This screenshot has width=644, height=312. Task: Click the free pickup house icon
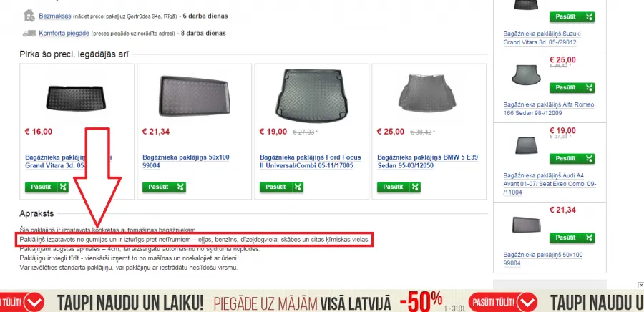[29, 16]
